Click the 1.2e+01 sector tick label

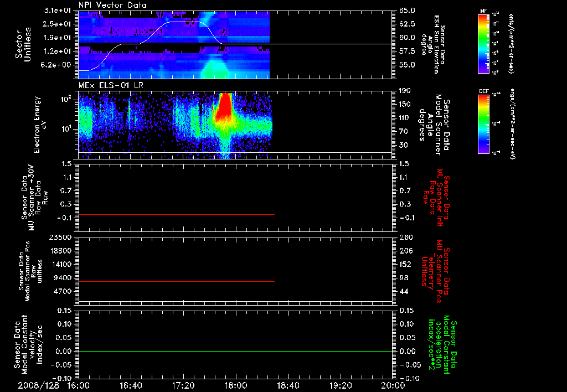tap(58, 51)
